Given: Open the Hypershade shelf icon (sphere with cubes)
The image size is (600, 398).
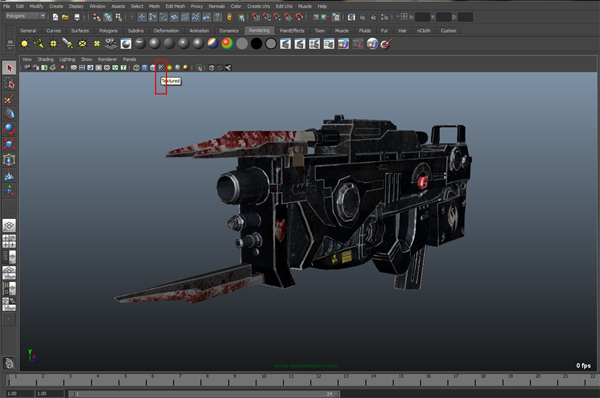Looking at the screenshot, I should pos(372,44).
